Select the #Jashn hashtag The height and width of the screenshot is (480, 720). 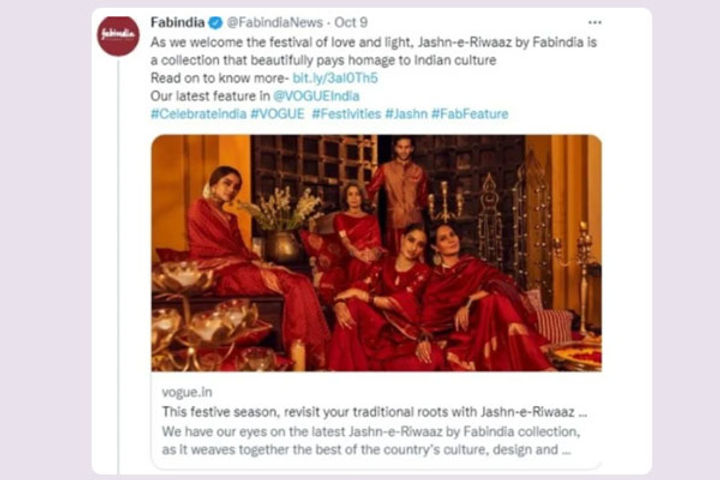(406, 114)
